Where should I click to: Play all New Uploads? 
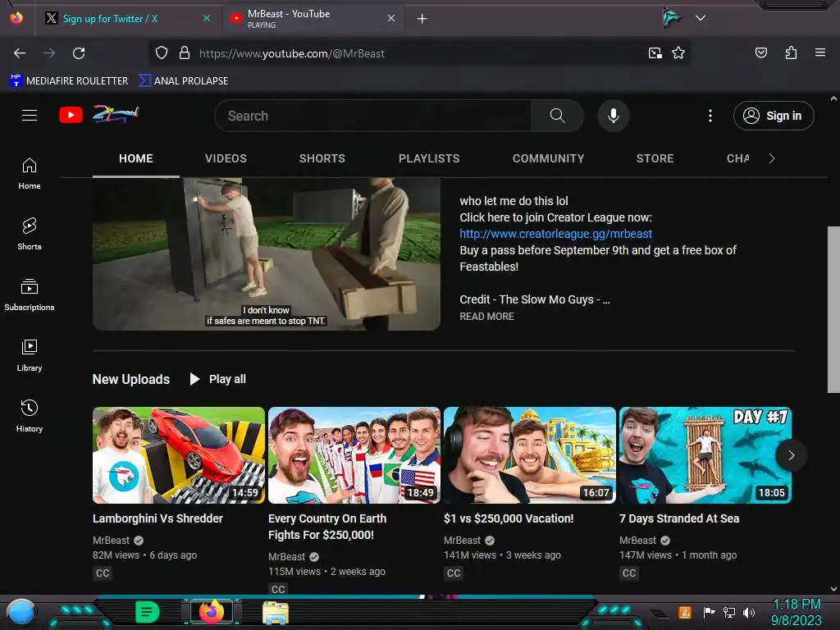(217, 379)
